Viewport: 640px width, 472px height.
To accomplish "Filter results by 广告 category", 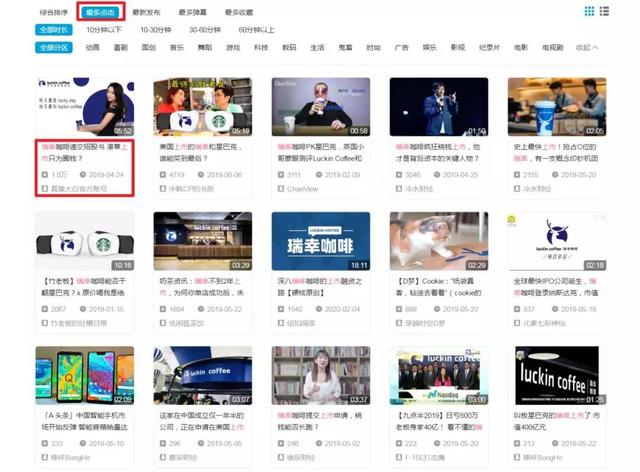I will pyautogui.click(x=402, y=47).
